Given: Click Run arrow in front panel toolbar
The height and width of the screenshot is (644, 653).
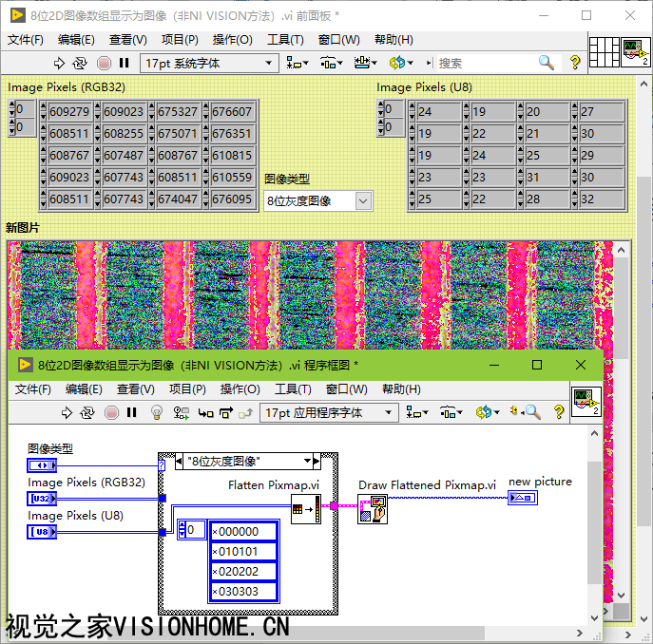Looking at the screenshot, I should point(59,63).
